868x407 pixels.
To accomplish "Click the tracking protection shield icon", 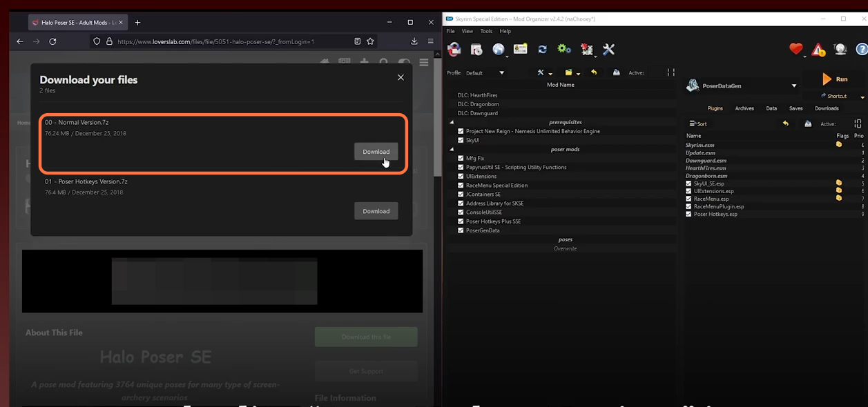I will tap(97, 41).
